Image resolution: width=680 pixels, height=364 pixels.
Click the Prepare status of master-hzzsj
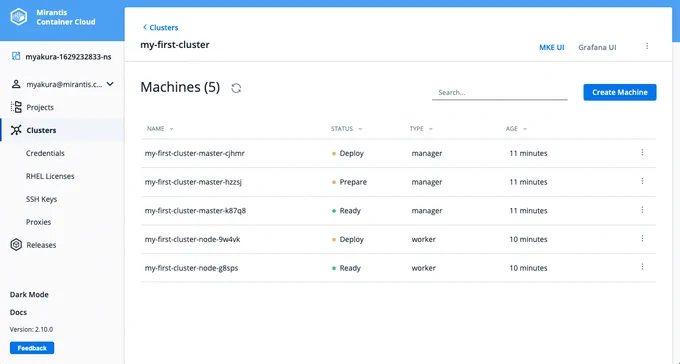[353, 182]
